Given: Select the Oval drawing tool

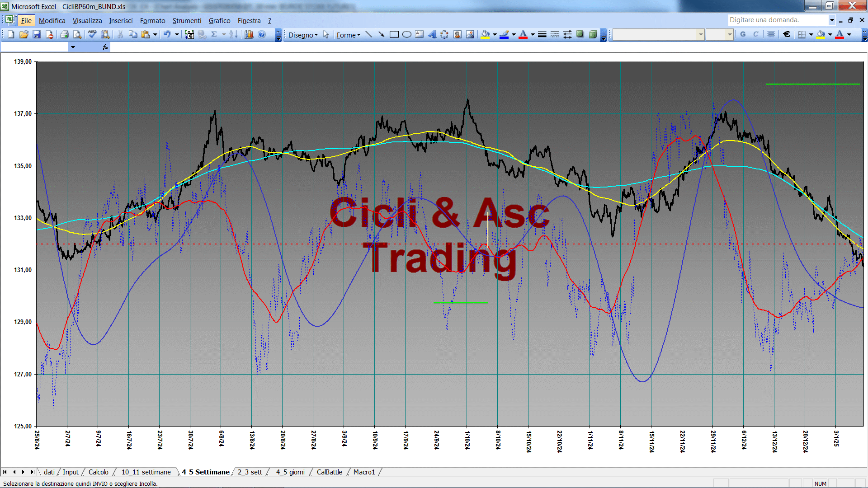Looking at the screenshot, I should point(407,34).
